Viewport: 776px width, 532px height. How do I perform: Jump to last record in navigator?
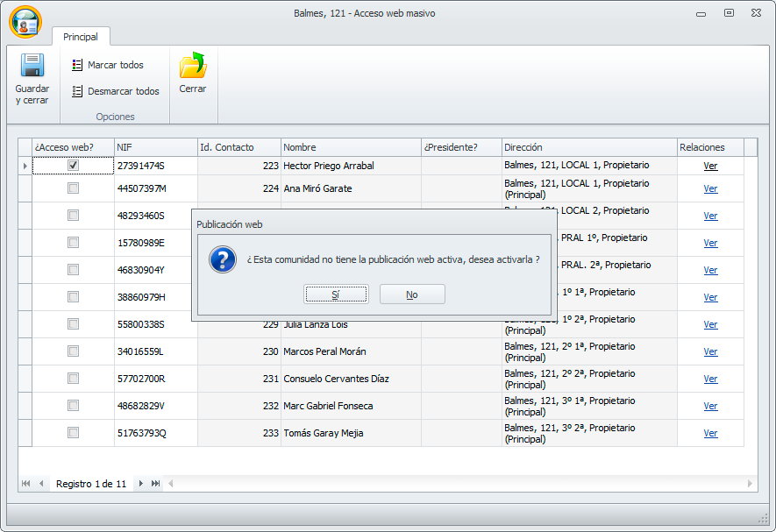(155, 484)
